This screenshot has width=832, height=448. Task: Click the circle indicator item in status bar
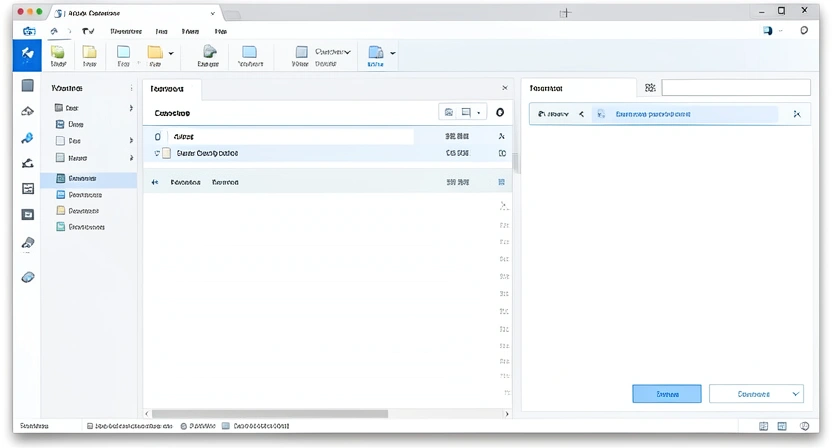198,426
